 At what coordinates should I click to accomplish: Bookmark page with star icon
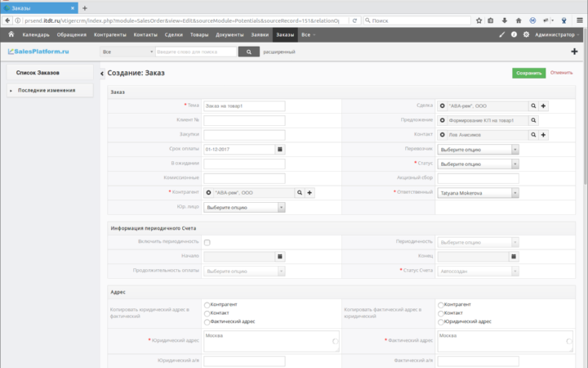pyautogui.click(x=479, y=20)
